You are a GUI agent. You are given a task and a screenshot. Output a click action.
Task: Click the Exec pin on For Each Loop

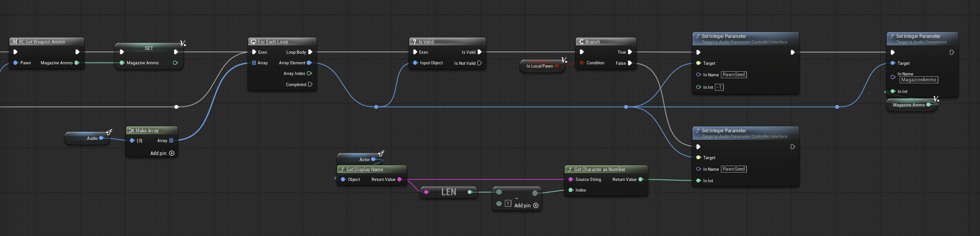point(254,52)
